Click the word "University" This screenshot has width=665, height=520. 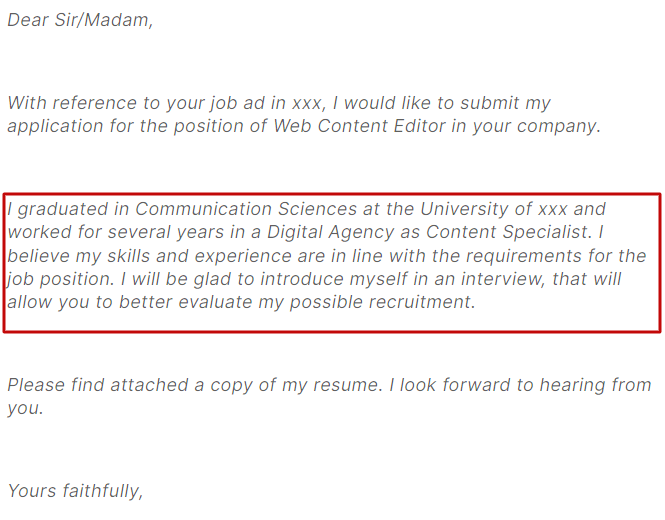(465, 209)
